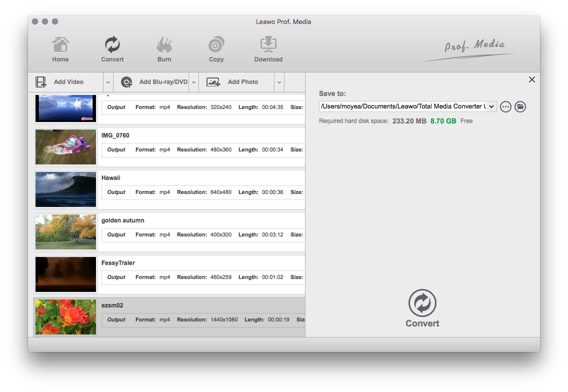Screen dimensions: 568x392
Task: Open the Download module
Action: point(268,49)
